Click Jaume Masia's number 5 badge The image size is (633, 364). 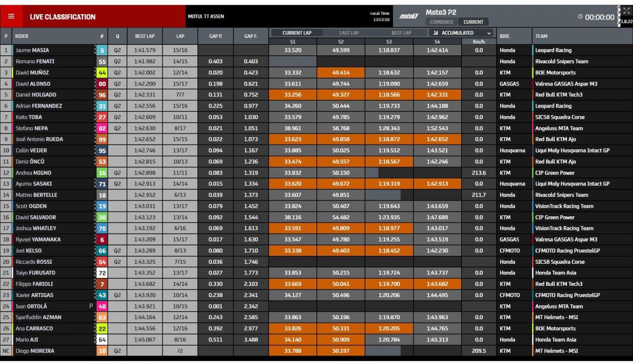tap(102, 51)
